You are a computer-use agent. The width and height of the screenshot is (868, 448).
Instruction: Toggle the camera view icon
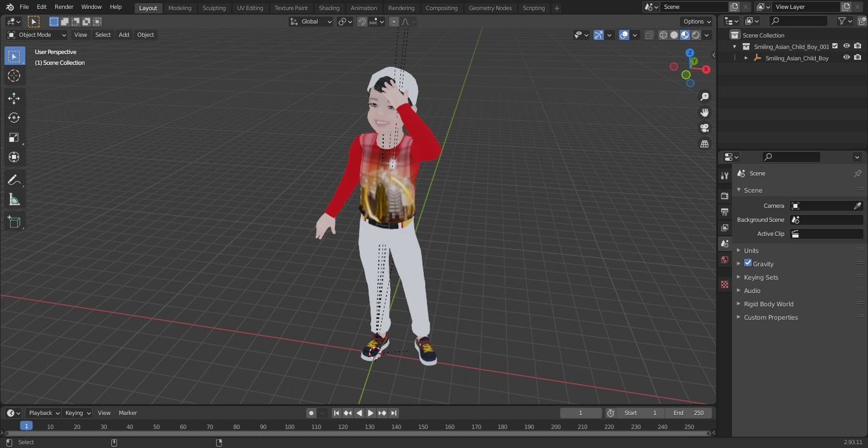(x=705, y=128)
